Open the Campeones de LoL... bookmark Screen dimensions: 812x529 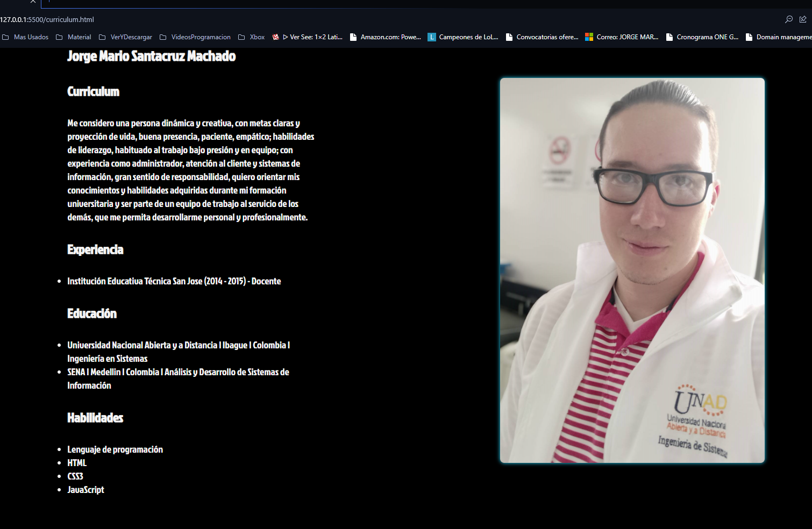463,37
